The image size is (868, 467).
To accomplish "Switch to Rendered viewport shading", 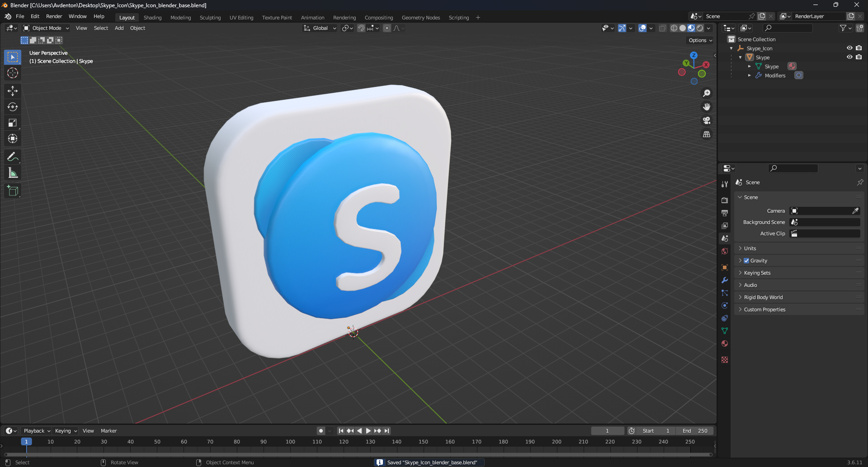I will point(700,28).
